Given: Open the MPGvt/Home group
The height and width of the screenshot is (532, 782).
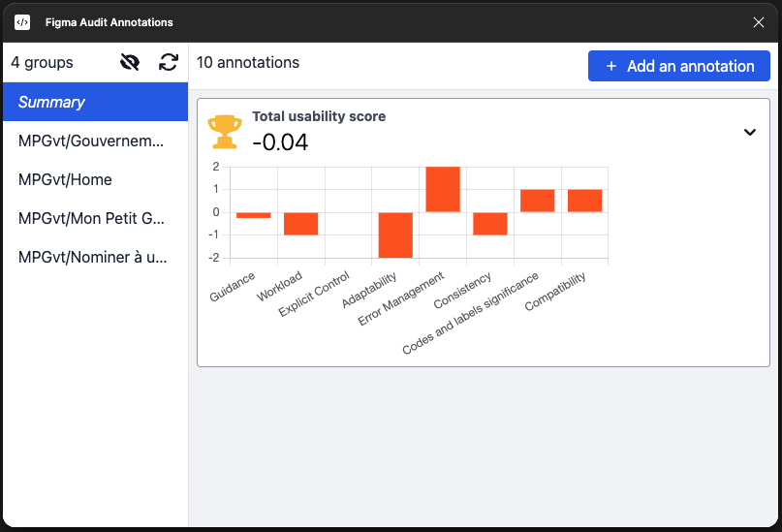Looking at the screenshot, I should pos(94,179).
